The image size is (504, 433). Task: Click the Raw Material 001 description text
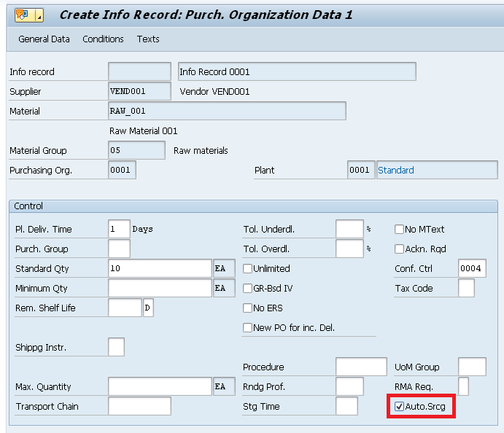[144, 131]
